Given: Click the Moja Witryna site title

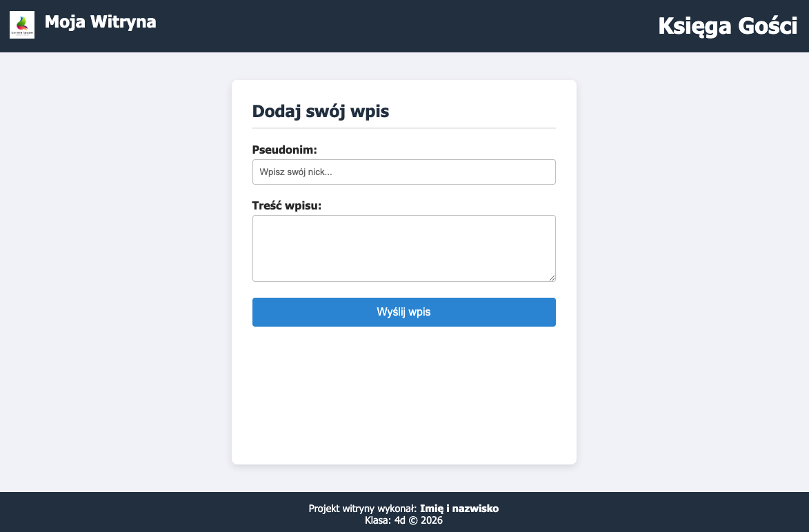Looking at the screenshot, I should tap(100, 22).
